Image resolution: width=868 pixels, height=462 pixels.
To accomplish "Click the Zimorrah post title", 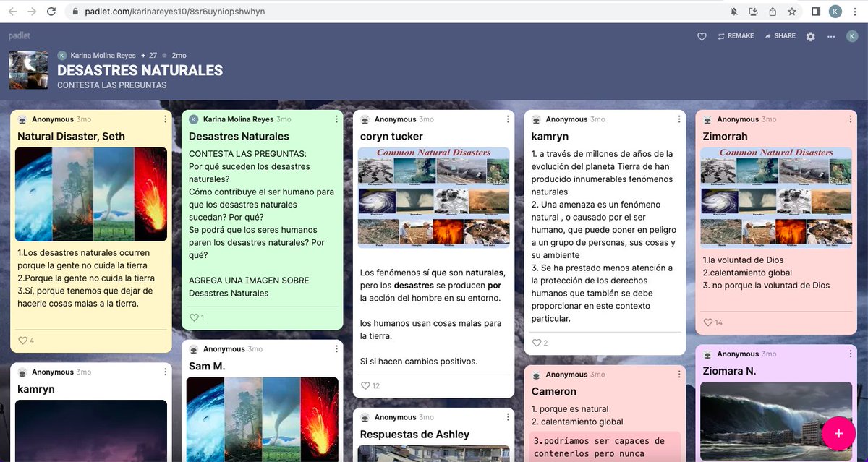I will pos(725,137).
